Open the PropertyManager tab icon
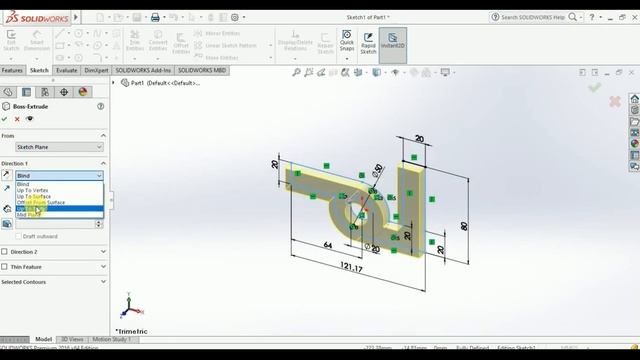This screenshot has width=640, height=360. [27, 92]
